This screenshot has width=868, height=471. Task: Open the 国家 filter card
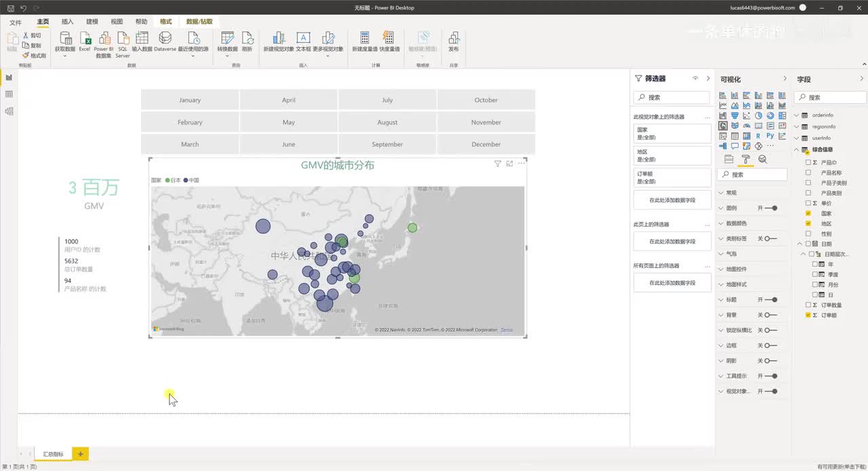tap(672, 133)
